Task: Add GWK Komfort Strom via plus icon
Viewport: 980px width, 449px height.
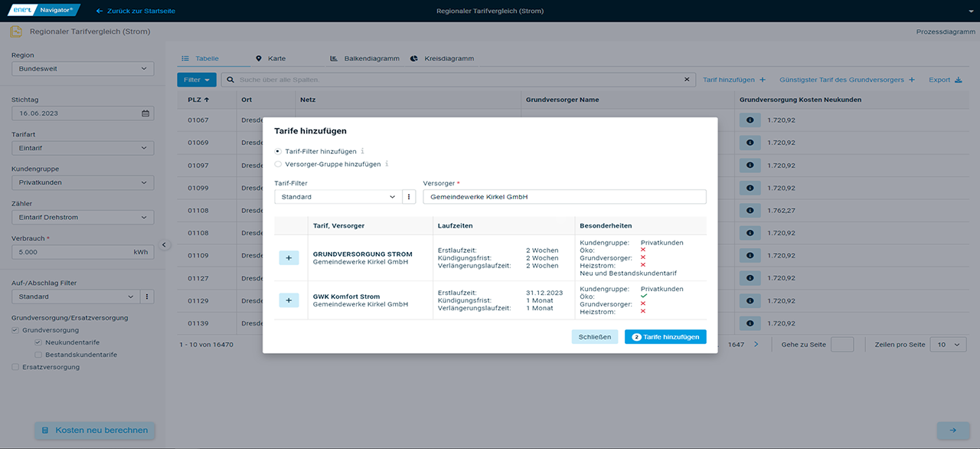Action: coord(289,300)
